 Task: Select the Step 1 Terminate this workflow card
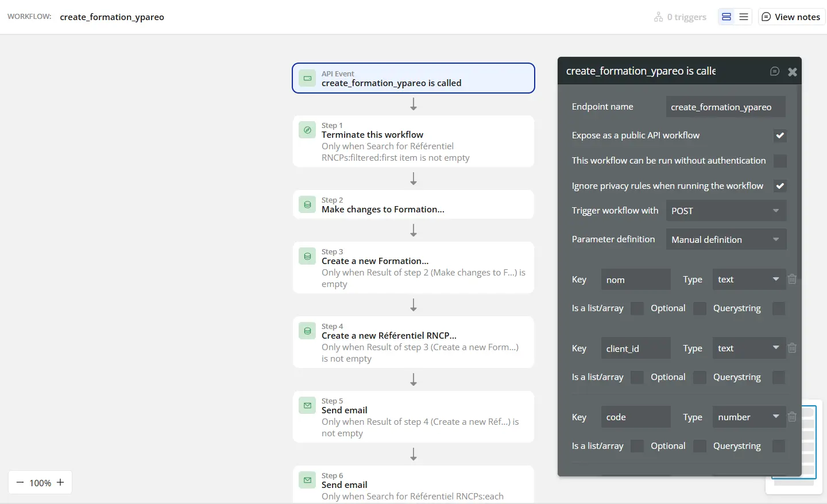pyautogui.click(x=413, y=141)
